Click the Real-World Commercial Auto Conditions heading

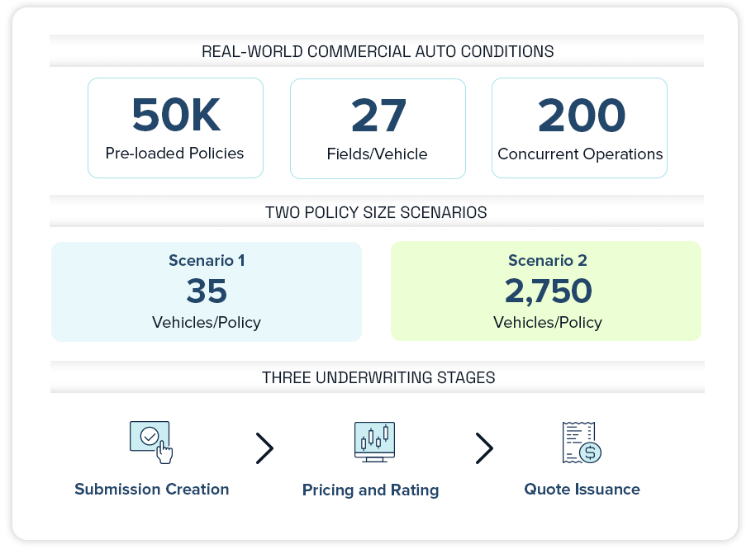tap(378, 51)
